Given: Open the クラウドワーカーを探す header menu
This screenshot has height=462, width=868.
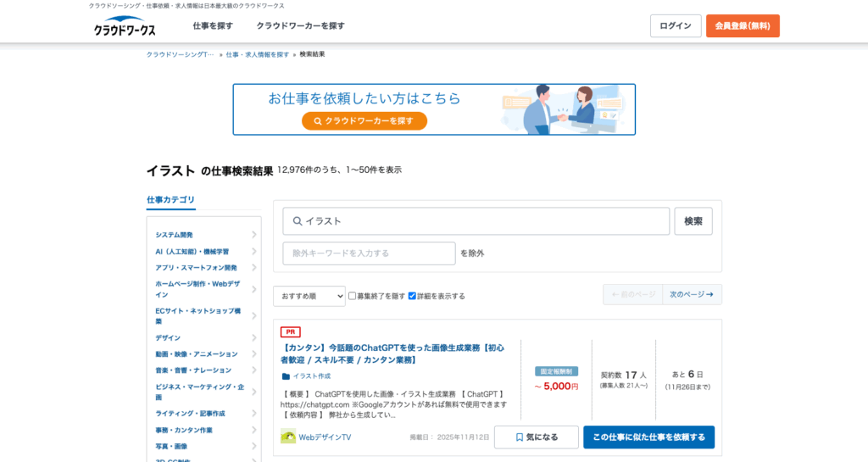Looking at the screenshot, I should click(301, 26).
